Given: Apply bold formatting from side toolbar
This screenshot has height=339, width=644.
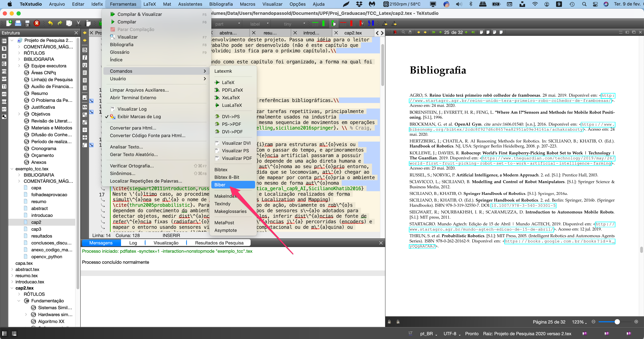Looking at the screenshot, I should [85, 50].
